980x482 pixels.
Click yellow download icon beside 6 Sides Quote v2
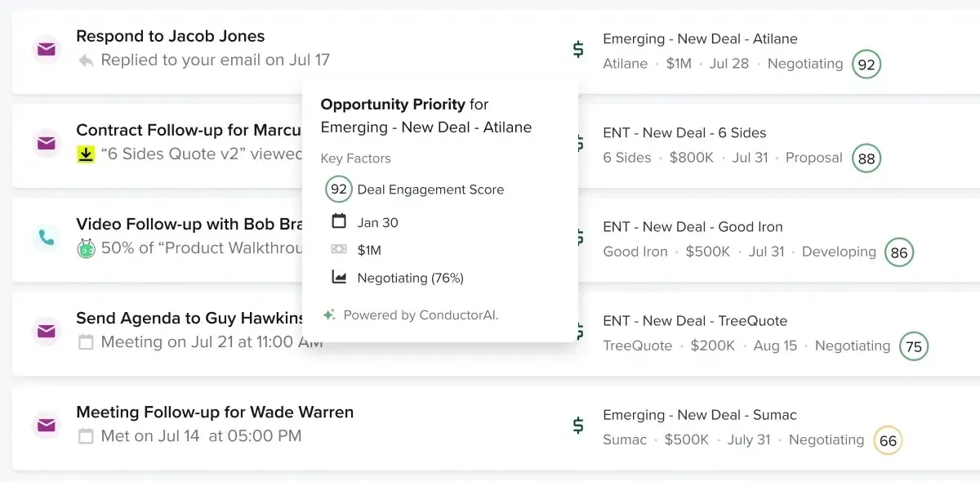[86, 154]
